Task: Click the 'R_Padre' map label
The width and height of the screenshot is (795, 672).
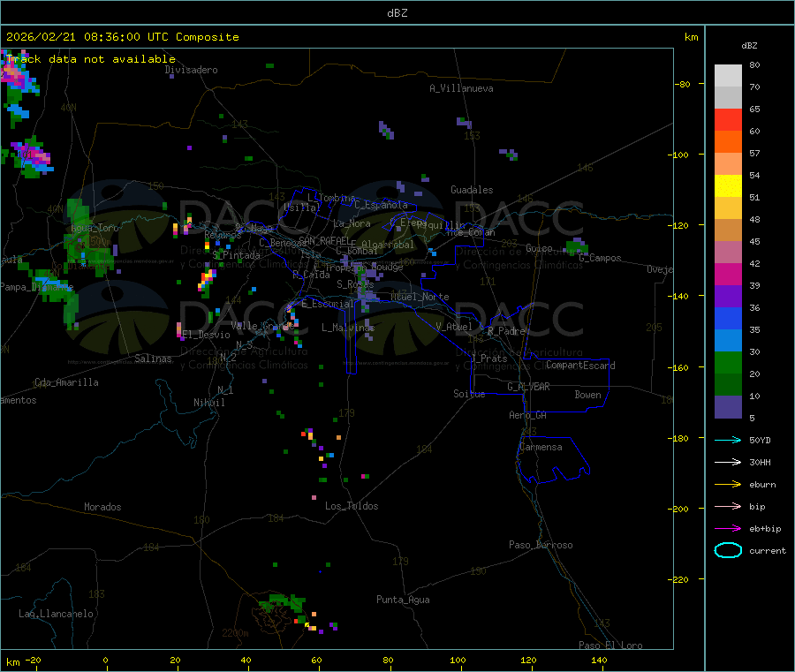Action: pos(506,331)
